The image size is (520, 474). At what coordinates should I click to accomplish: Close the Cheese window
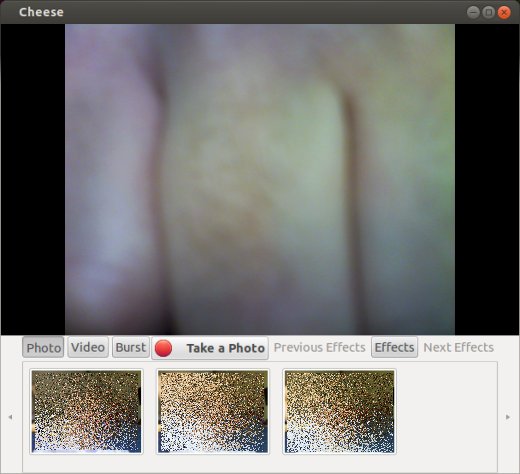(504, 12)
